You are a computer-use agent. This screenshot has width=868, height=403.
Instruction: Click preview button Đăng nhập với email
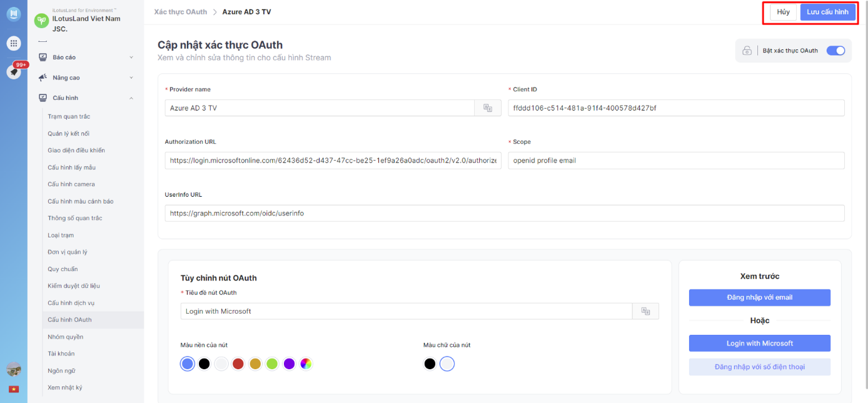(760, 297)
